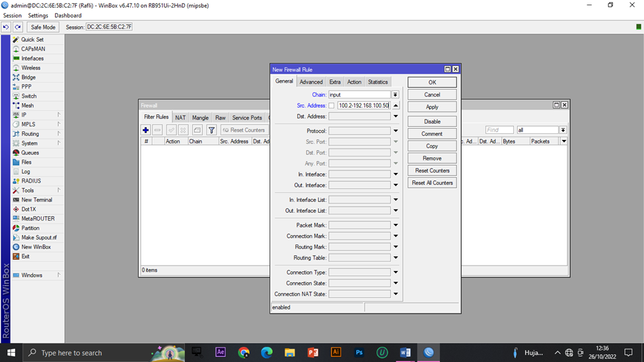Open Interfaces in sidebar
The height and width of the screenshot is (362, 644).
pyautogui.click(x=32, y=58)
